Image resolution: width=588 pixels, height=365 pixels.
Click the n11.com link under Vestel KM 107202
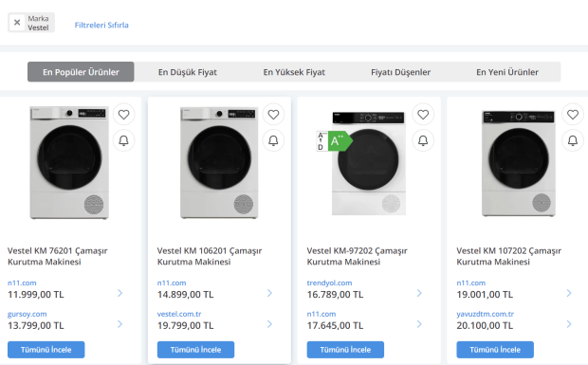[x=471, y=283]
